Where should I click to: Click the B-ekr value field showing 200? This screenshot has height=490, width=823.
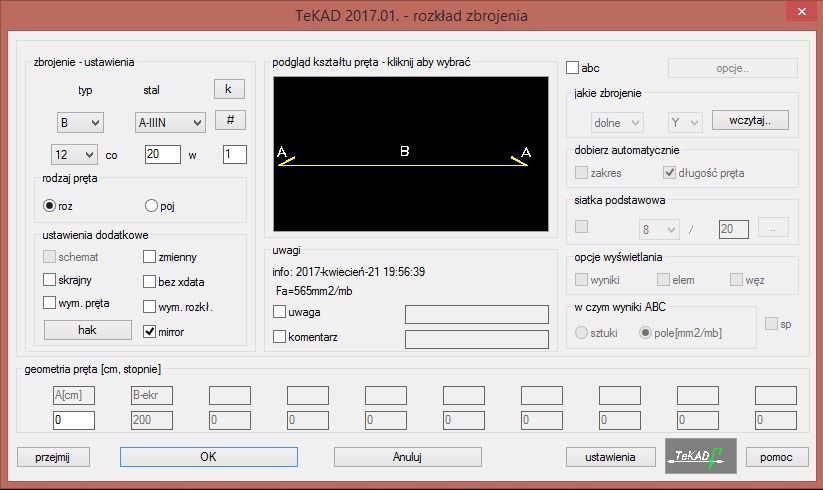[x=152, y=420]
